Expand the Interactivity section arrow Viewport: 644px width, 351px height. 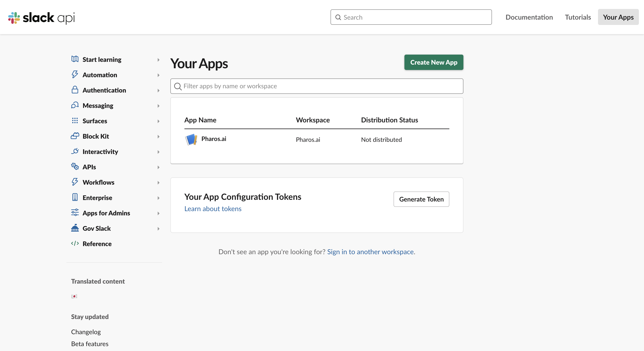pyautogui.click(x=158, y=152)
